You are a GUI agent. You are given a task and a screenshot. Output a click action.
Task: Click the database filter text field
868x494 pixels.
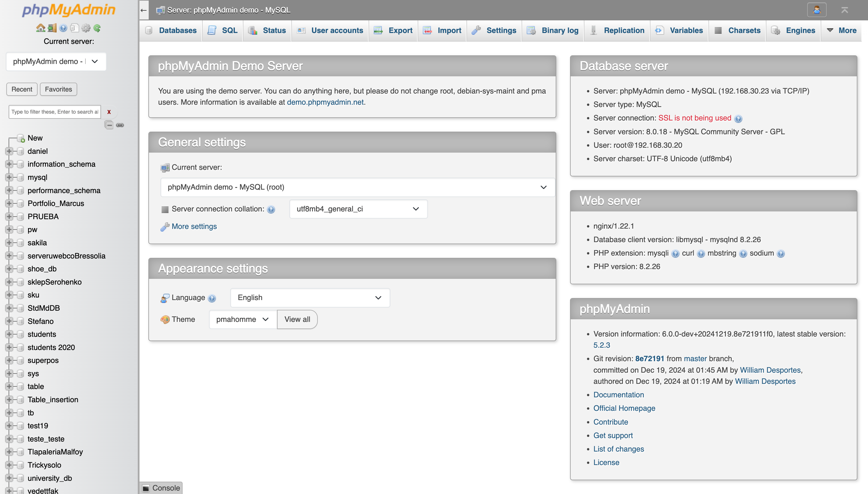[55, 112]
